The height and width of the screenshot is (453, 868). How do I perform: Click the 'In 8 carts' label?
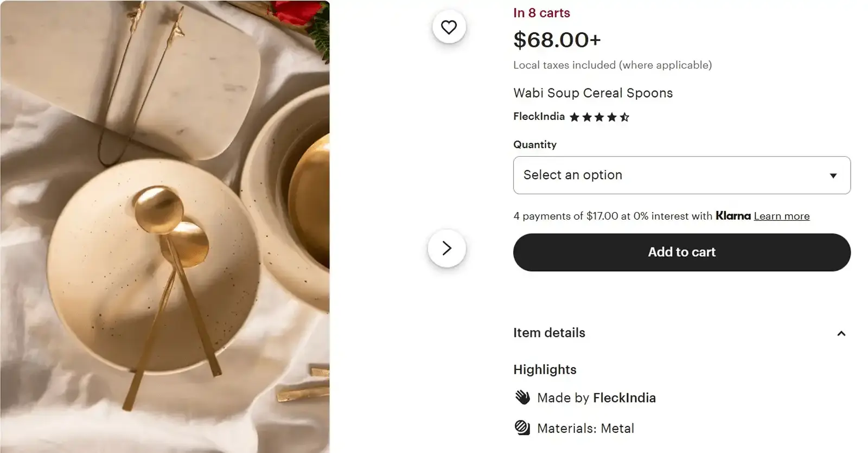pos(541,12)
